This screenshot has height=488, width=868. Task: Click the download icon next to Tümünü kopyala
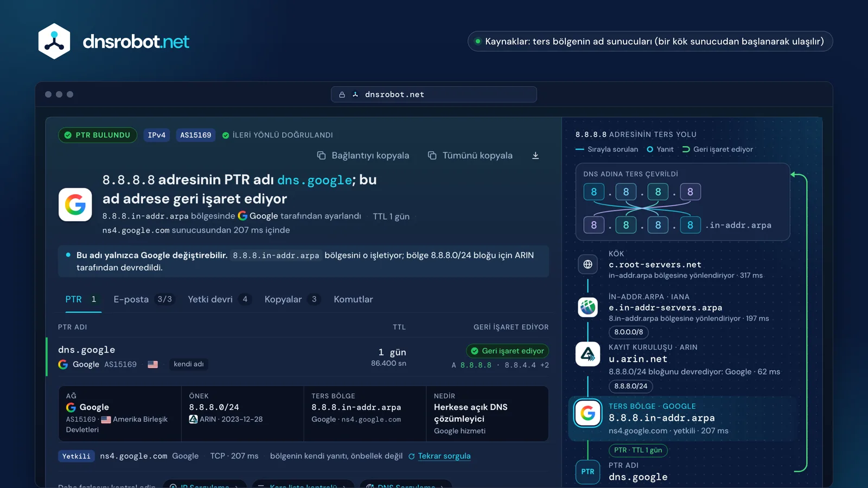pyautogui.click(x=535, y=156)
